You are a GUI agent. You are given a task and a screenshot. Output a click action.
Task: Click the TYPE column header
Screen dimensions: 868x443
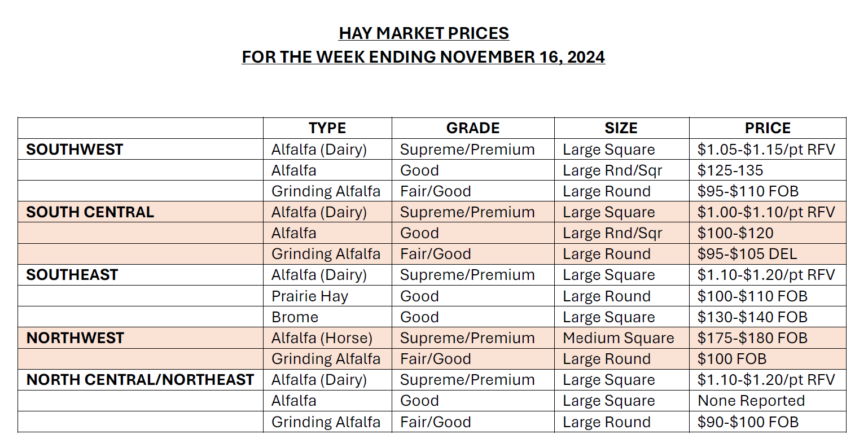327,128
